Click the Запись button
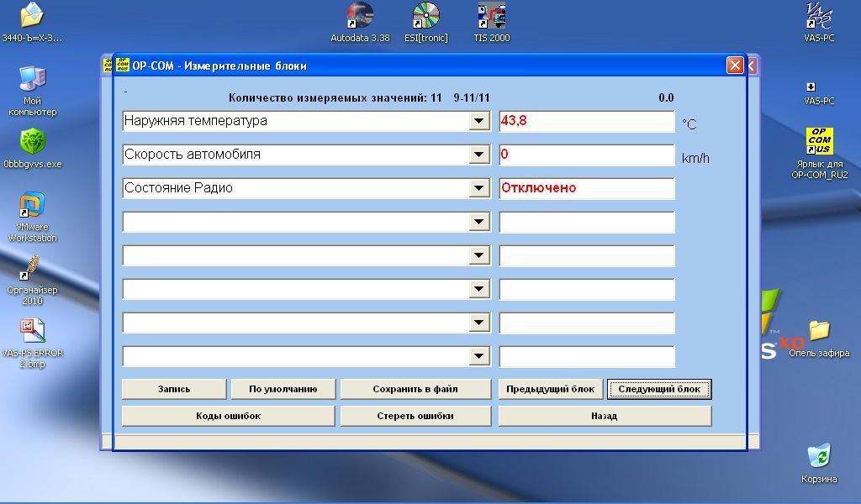Viewport: 861px width, 504px height. point(174,389)
